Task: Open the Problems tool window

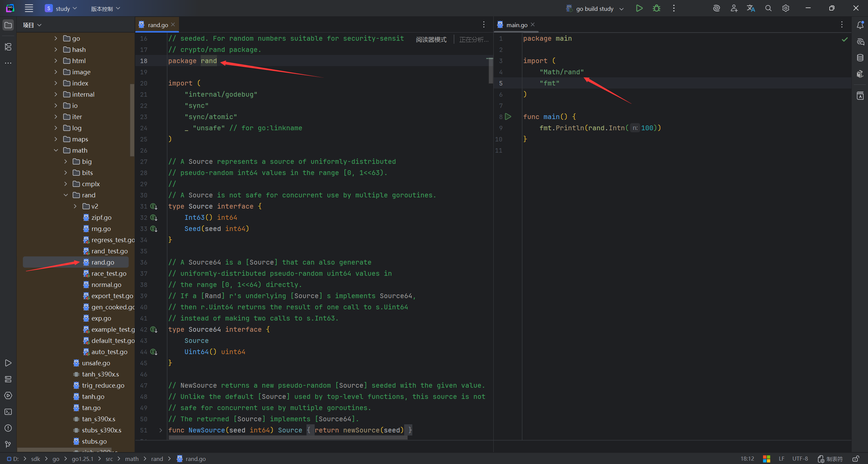Action: 8,428
